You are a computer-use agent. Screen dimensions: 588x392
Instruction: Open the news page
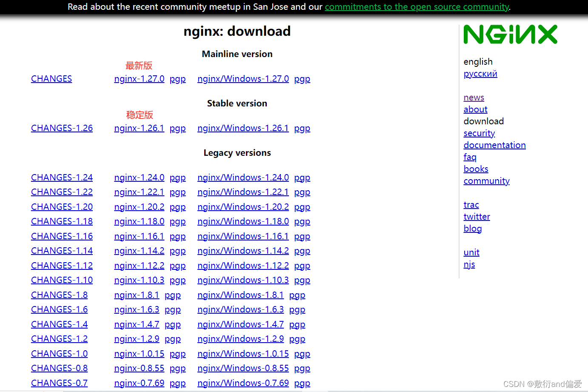tap(474, 97)
